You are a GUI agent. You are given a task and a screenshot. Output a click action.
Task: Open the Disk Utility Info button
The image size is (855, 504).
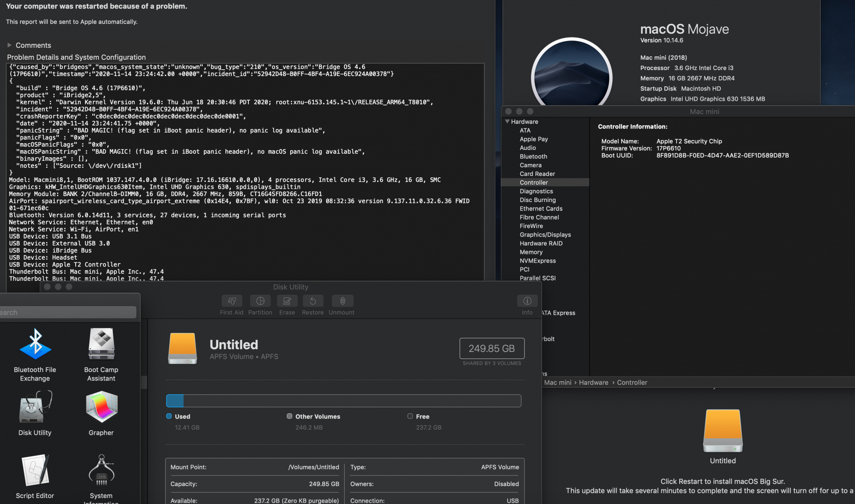[x=527, y=301]
